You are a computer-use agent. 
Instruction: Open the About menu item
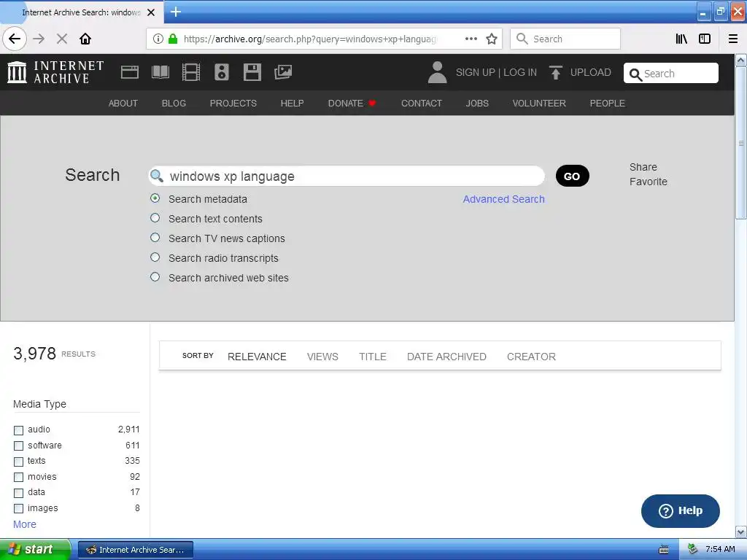(123, 104)
